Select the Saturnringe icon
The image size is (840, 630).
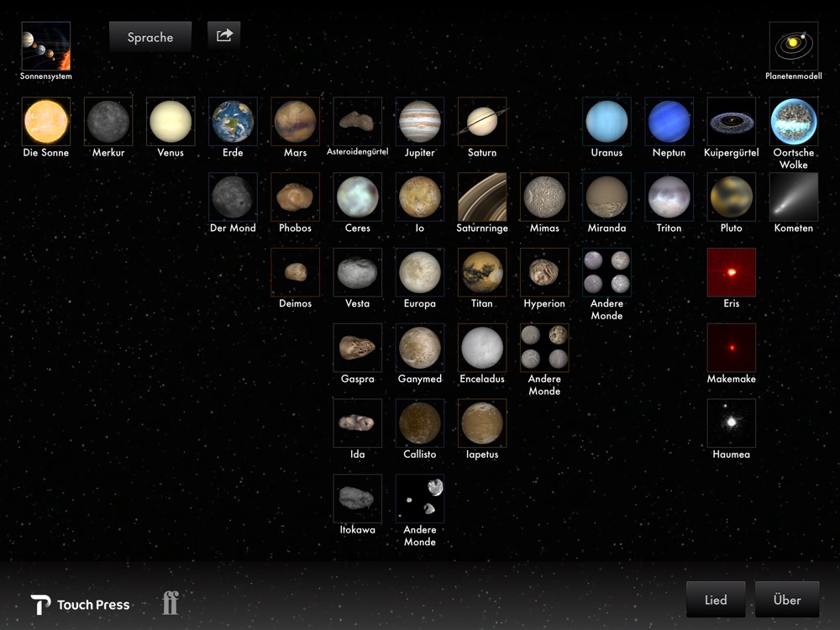[482, 197]
